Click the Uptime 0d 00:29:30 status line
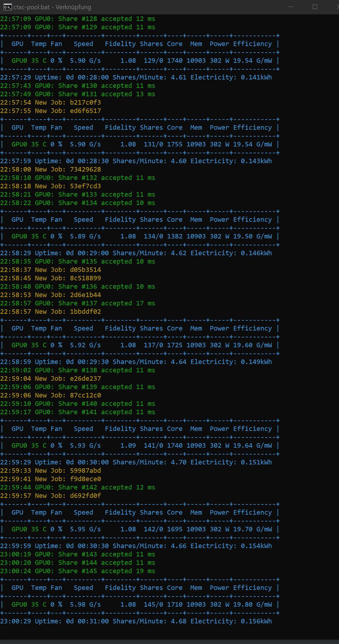This screenshot has width=339, height=644. [x=136, y=362]
